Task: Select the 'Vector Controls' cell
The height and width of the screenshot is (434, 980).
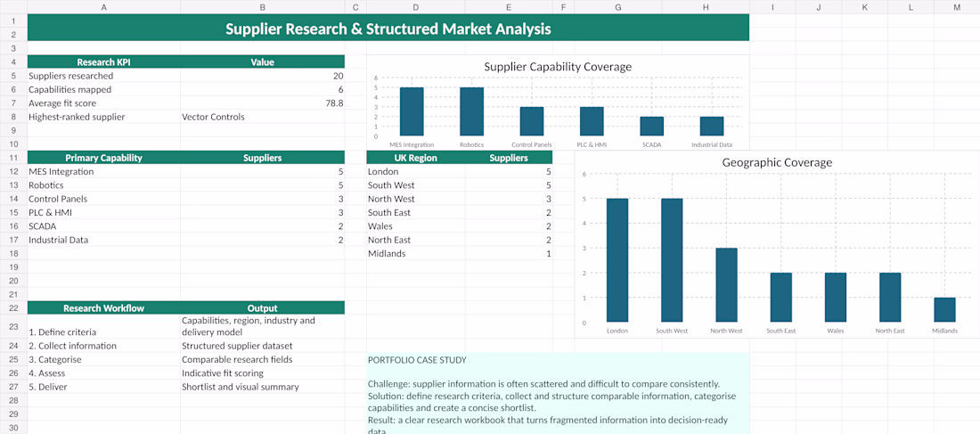Action: coord(263,117)
